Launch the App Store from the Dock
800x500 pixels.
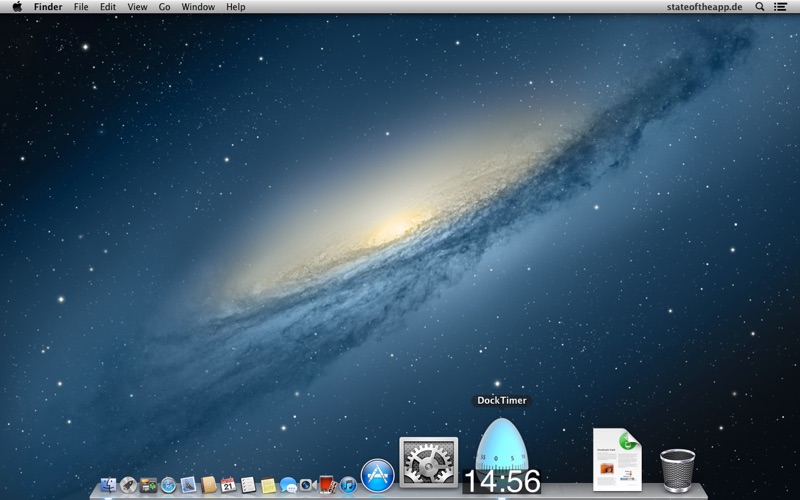(x=377, y=475)
